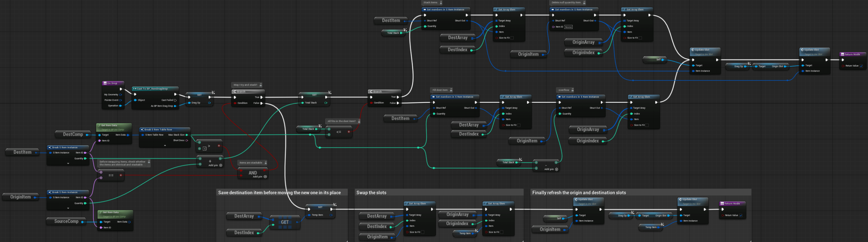Collapse the Break S Item Table Row pins
The height and width of the screenshot is (242, 868).
click(165, 145)
